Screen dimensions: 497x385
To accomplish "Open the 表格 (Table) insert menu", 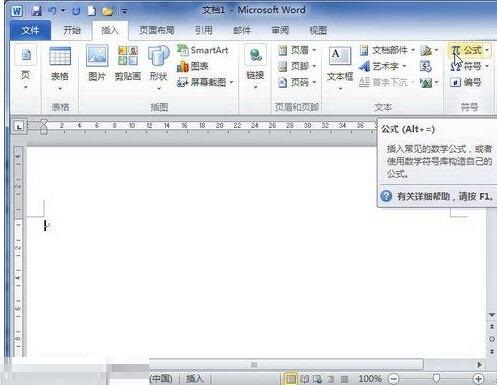I will pos(60,68).
